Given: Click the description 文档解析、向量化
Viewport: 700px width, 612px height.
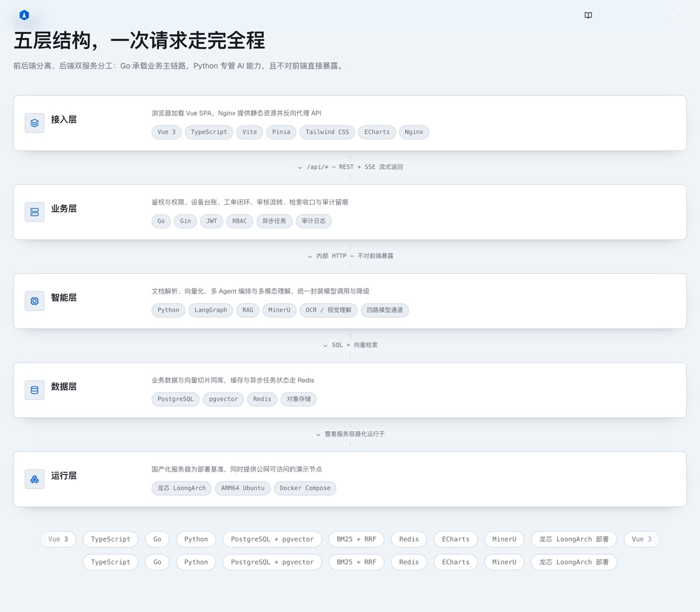Looking at the screenshot, I should pos(260,291).
